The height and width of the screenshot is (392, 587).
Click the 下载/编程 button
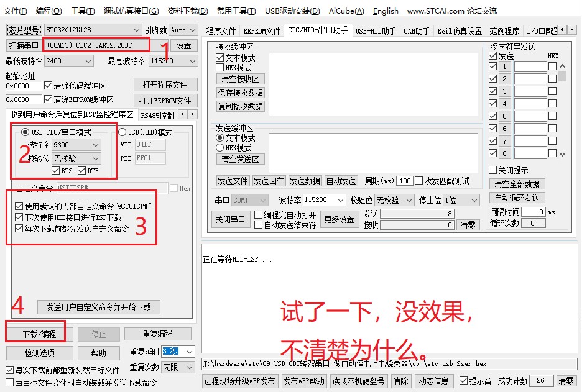point(39,334)
